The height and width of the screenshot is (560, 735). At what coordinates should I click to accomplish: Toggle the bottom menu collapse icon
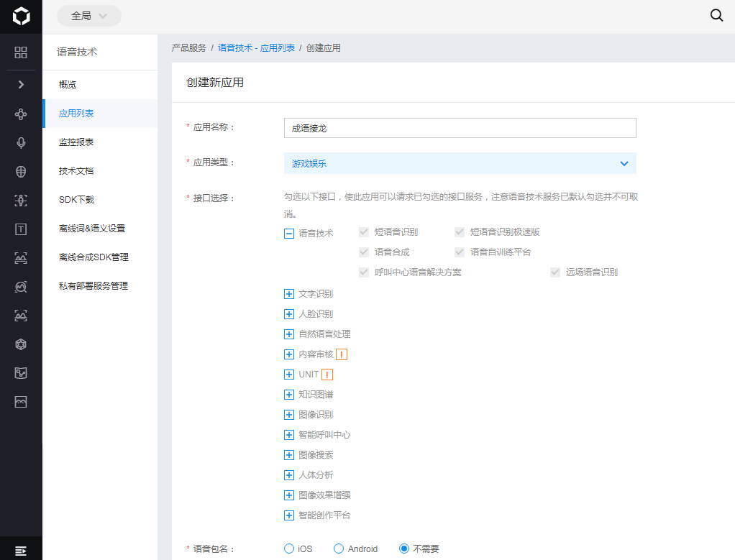point(21,551)
